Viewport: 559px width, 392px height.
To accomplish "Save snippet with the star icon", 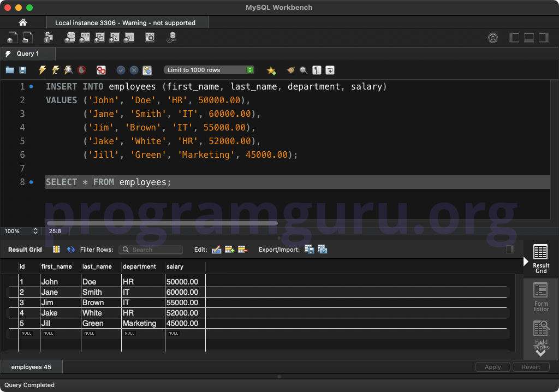I will click(271, 70).
